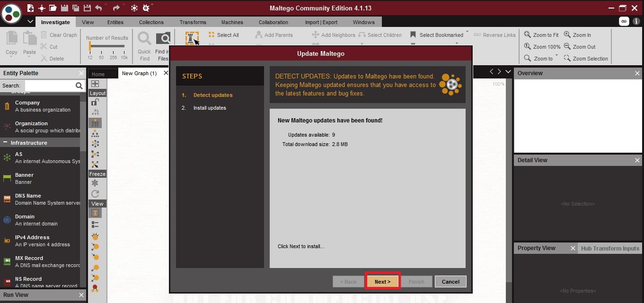Image resolution: width=644 pixels, height=303 pixels.
Task: Switch to the Investigate ribbon tab
Action: pos(55,22)
